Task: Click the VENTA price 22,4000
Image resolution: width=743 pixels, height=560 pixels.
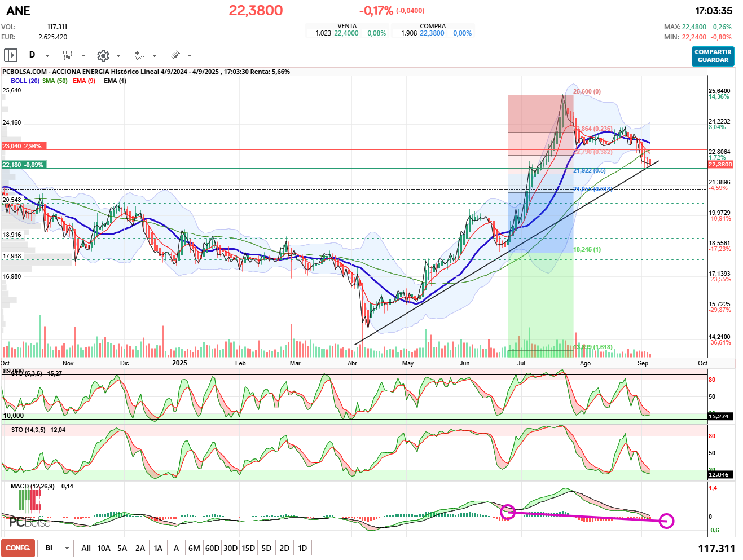Action: [346, 33]
